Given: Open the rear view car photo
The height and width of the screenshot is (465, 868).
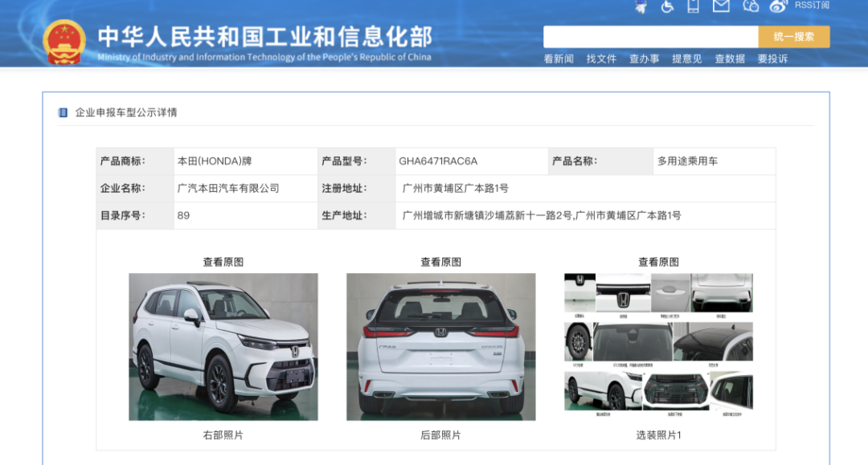Looking at the screenshot, I should [440, 347].
